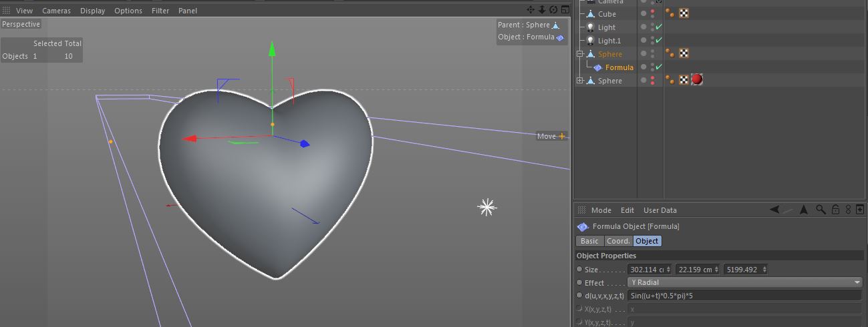Open the viewport View menu

coord(24,11)
